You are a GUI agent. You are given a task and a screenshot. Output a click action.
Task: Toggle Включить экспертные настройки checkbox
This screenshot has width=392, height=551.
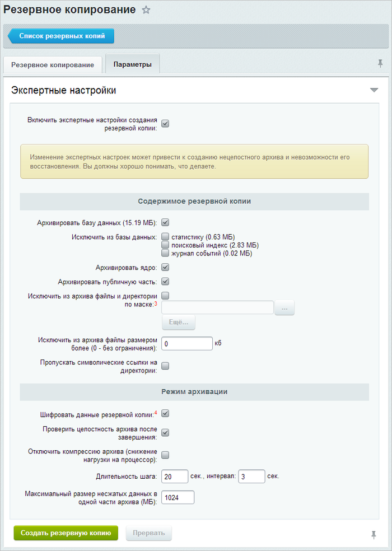[165, 124]
